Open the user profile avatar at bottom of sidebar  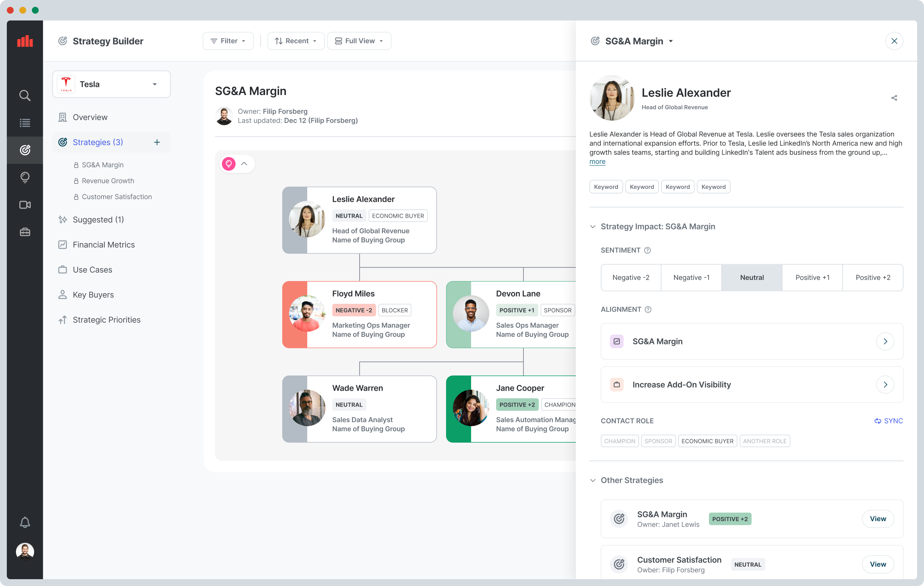point(25,552)
